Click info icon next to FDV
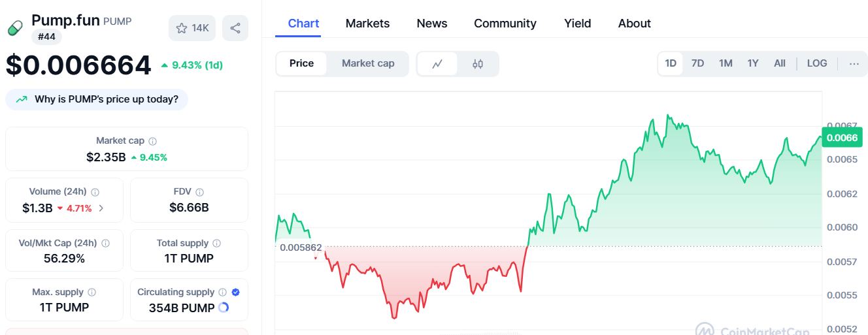868x335 pixels. click(x=200, y=192)
